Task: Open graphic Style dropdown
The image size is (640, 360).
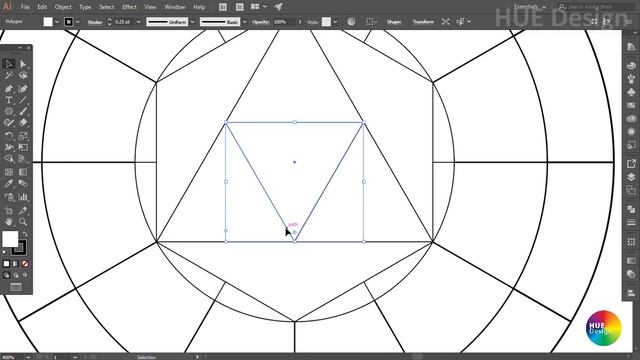Action: pos(335,22)
